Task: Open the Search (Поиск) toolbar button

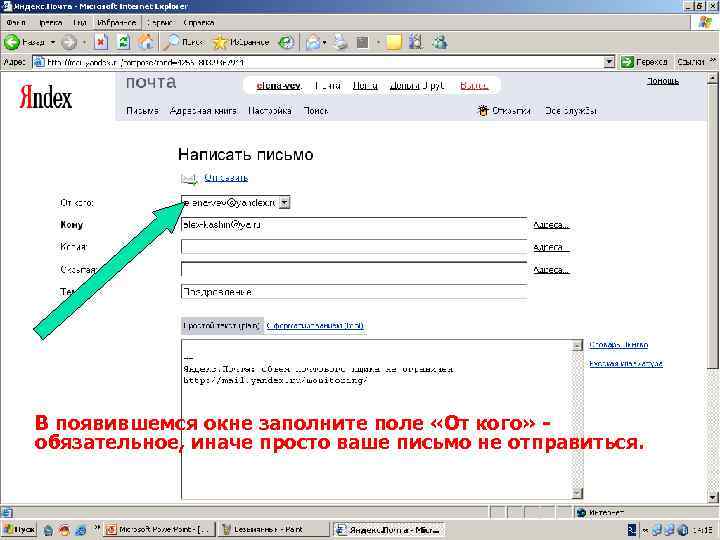Action: [184, 43]
